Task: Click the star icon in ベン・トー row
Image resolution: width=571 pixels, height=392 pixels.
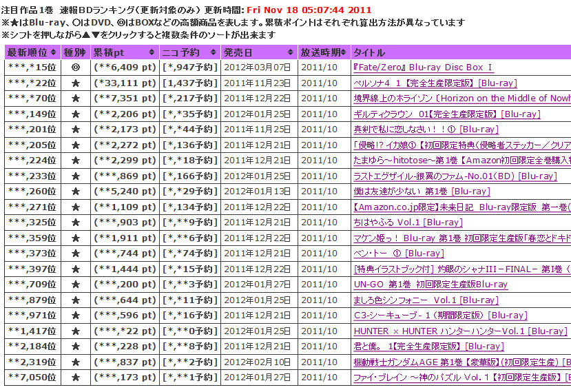Action: 76,254
